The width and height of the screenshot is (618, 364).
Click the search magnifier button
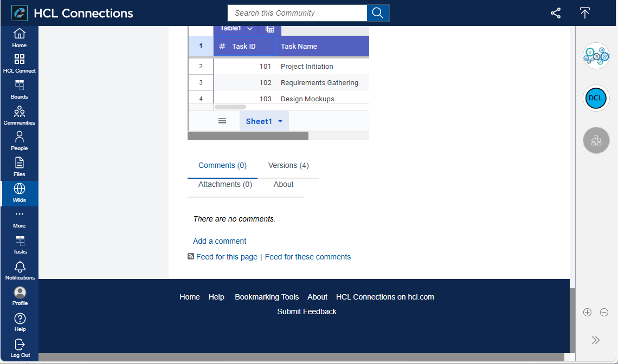tap(378, 13)
